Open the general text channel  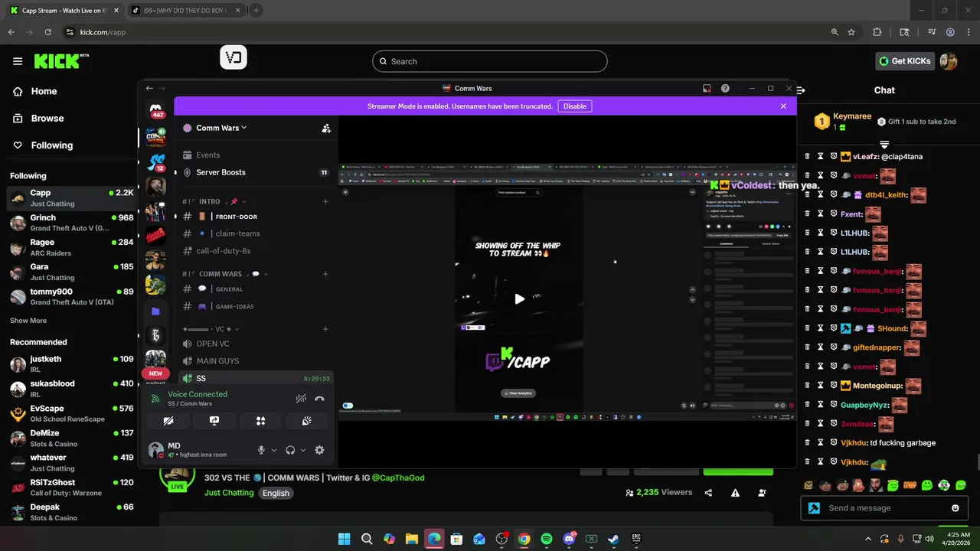pos(255,289)
